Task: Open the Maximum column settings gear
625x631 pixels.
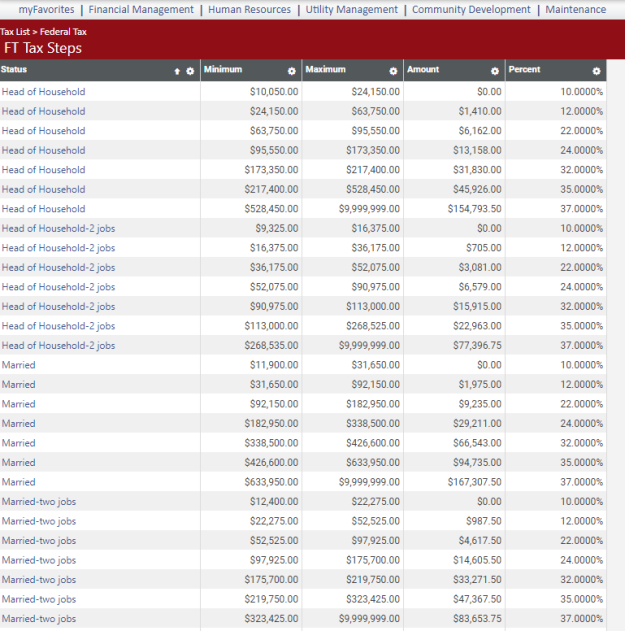Action: coord(393,71)
